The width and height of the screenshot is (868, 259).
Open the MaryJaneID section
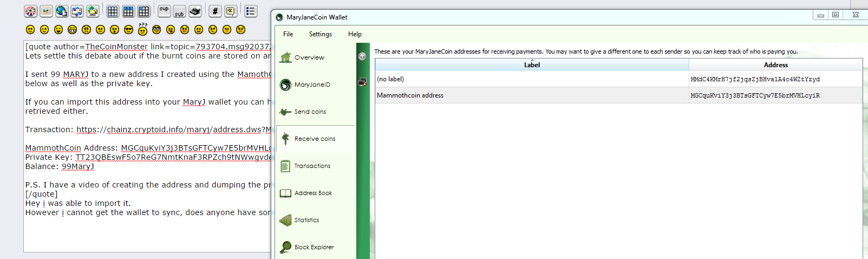[x=316, y=85]
